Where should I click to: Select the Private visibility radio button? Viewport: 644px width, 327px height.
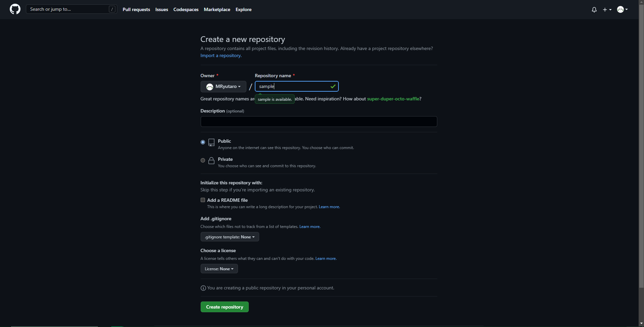[203, 160]
